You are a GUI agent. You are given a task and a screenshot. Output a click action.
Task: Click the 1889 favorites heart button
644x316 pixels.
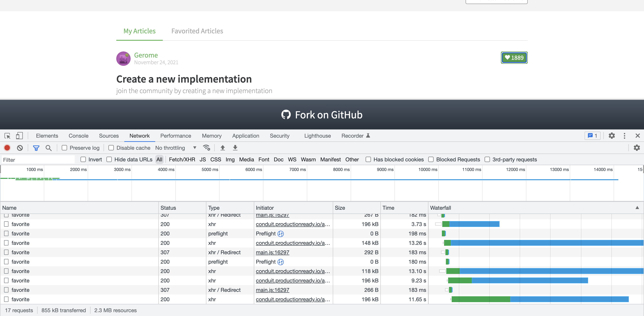(x=514, y=58)
